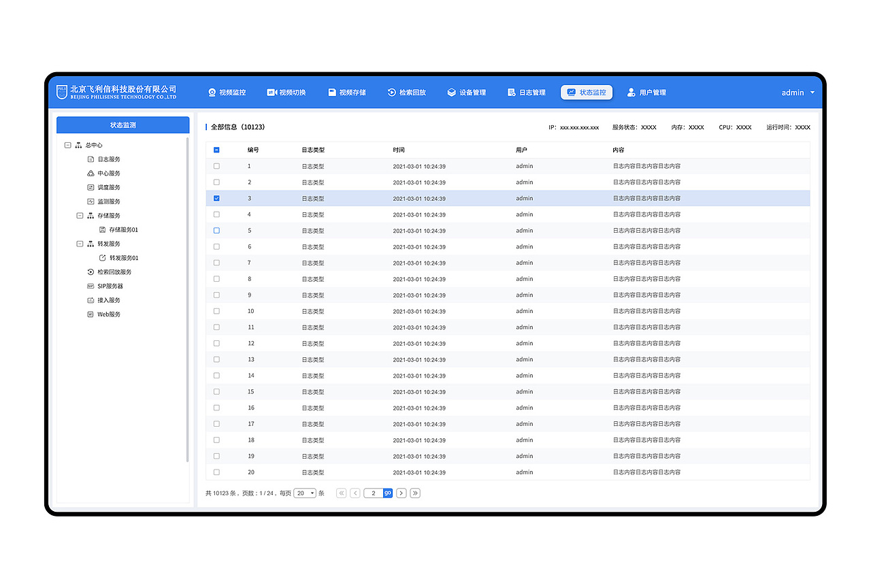Click the admin username text in header
Image resolution: width=871 pixels, height=588 pixels.
tap(793, 93)
